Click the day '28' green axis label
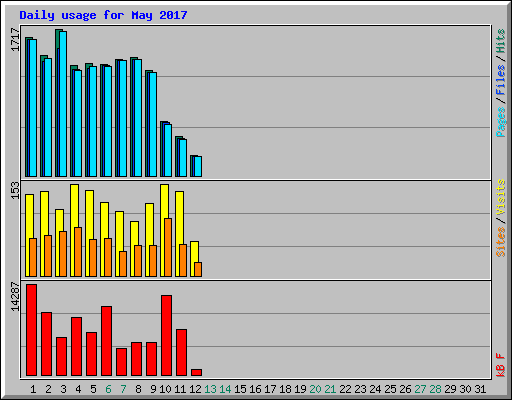The height and width of the screenshot is (400, 512). [x=435, y=389]
